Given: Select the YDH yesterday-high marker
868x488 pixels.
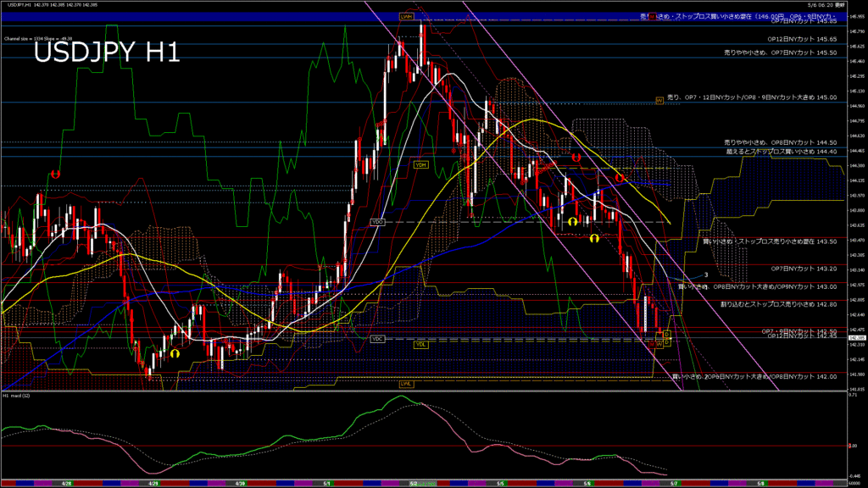Looking at the screenshot, I should point(420,164).
